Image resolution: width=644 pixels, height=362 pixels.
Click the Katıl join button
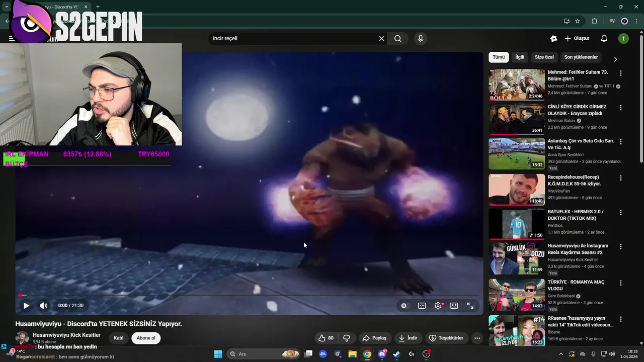click(x=119, y=338)
